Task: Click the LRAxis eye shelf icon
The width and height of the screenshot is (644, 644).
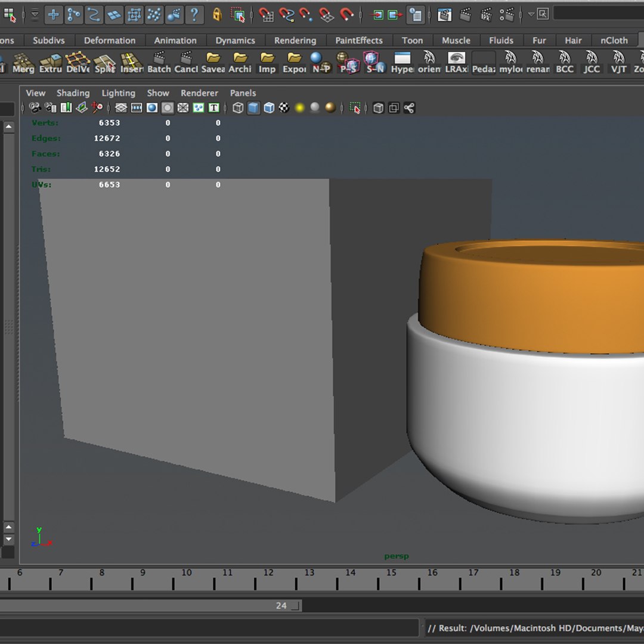Action: [x=456, y=63]
